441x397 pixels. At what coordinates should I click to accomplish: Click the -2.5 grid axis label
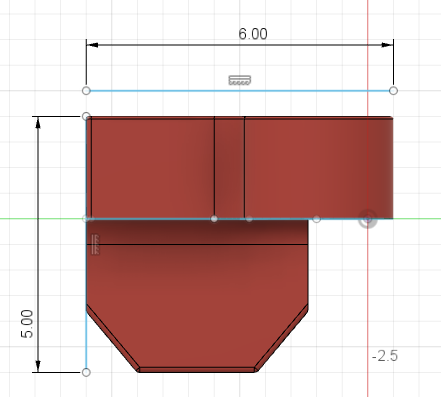click(x=385, y=356)
